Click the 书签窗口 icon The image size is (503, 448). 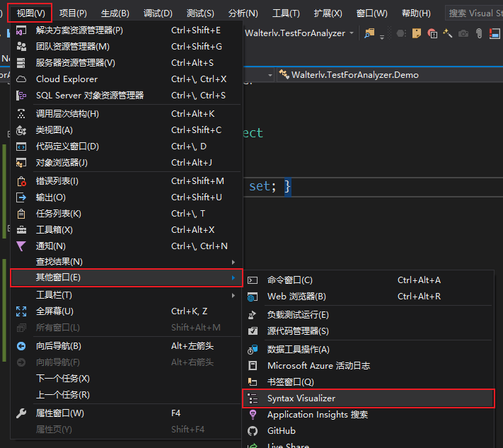tap(253, 382)
